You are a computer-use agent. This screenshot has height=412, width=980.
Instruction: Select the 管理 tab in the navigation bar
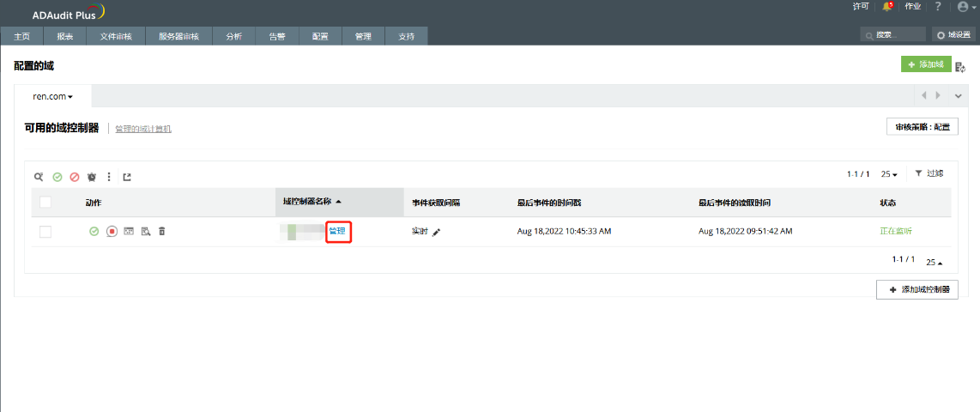(363, 36)
